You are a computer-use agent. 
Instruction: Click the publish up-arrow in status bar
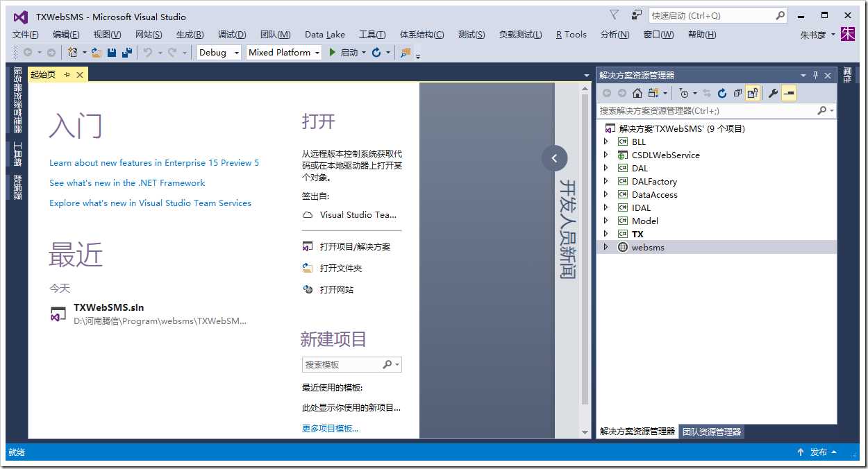tap(801, 452)
